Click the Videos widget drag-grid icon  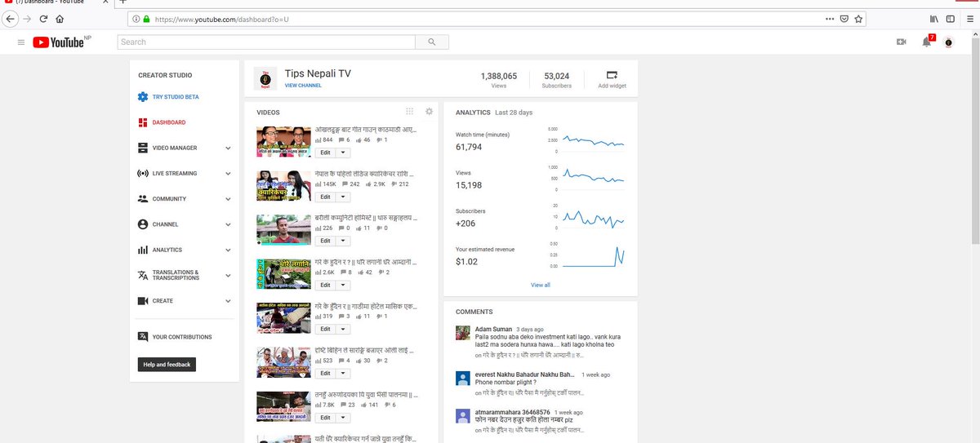(x=409, y=112)
